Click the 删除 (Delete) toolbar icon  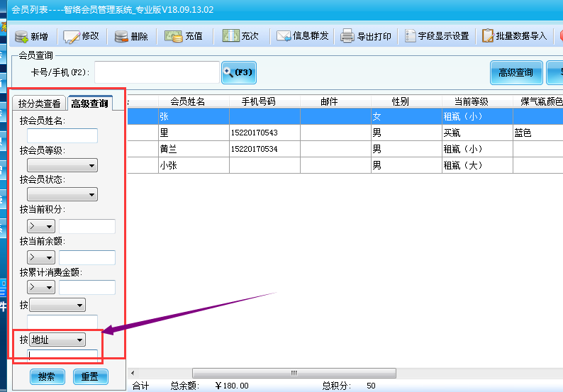click(x=121, y=36)
